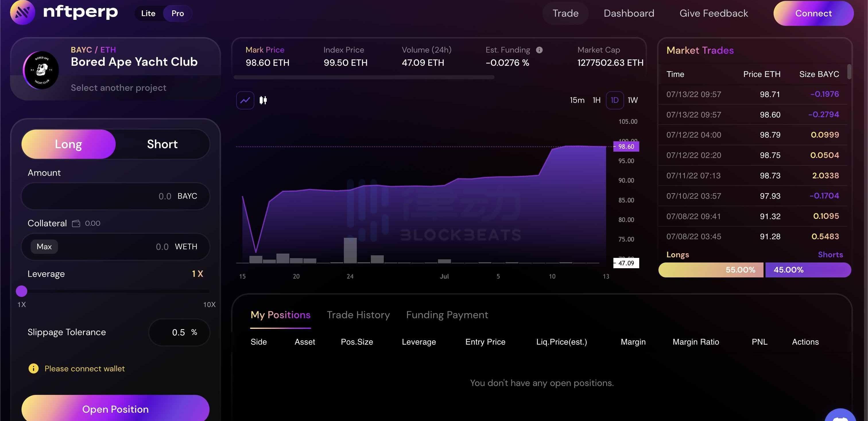Click the Longs 55.00% bar
Viewport: 868px width, 421px height.
pyautogui.click(x=711, y=270)
